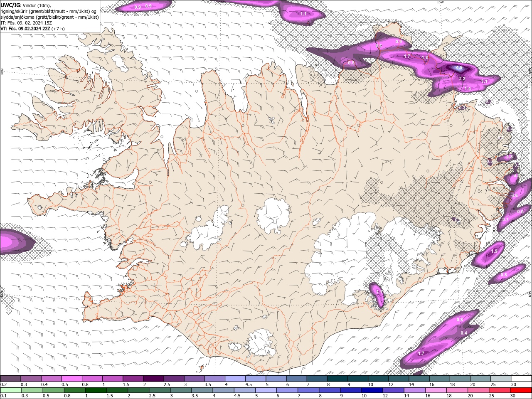Select the palest green first swatch of the bottom legend row
Viewport: 532px width, 399px height.
[11, 390]
